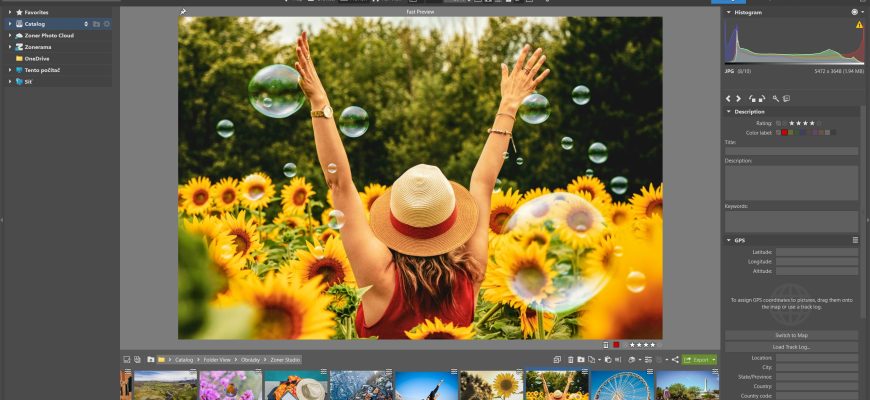Rotate photo right icon

pos(762,98)
